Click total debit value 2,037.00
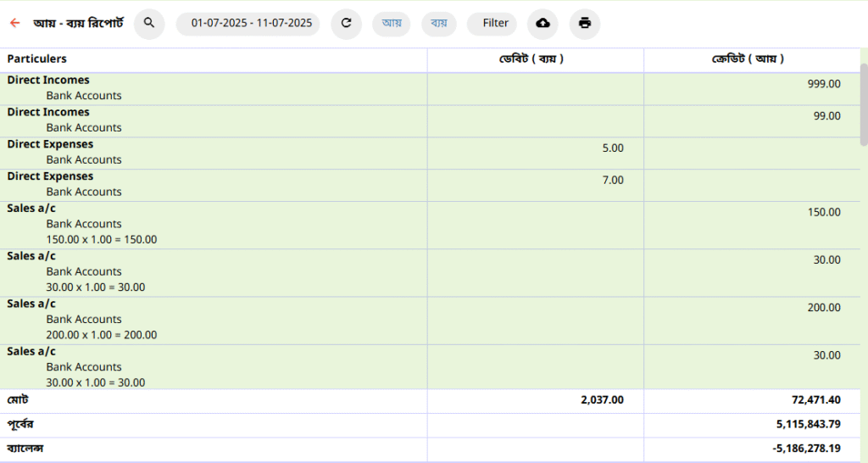This screenshot has width=868, height=463. point(603,400)
